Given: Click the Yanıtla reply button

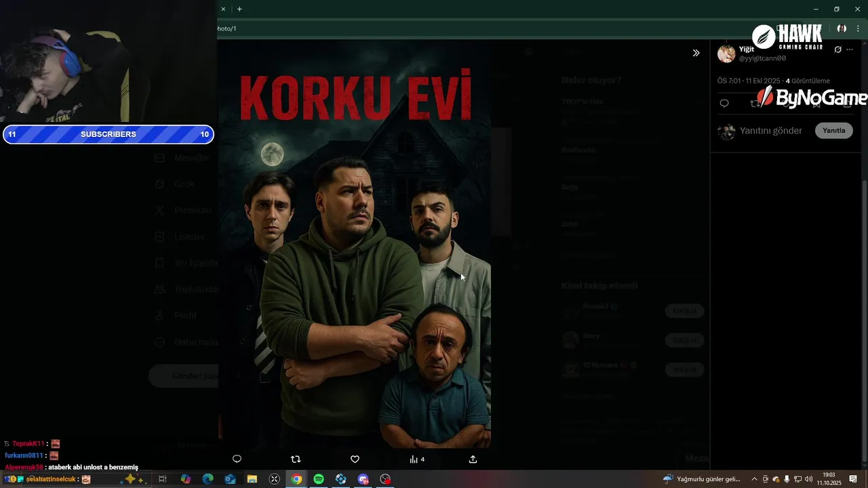Looking at the screenshot, I should tap(833, 131).
